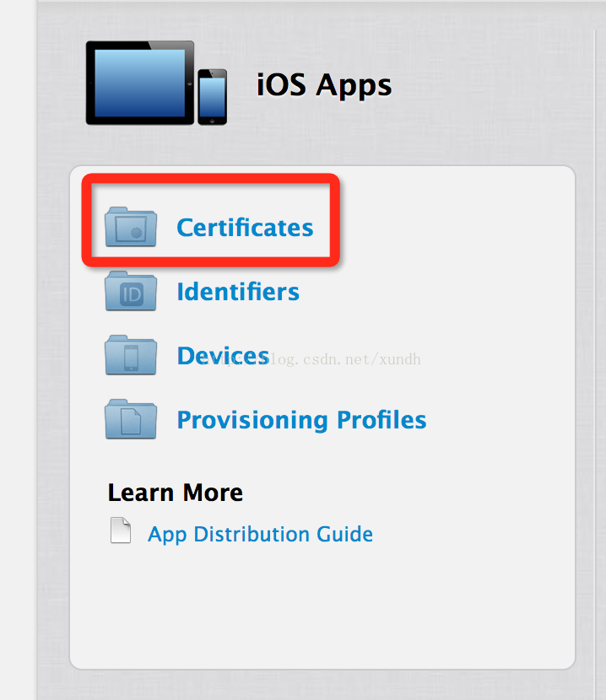
Task: Open the Certificates link
Action: point(245,228)
